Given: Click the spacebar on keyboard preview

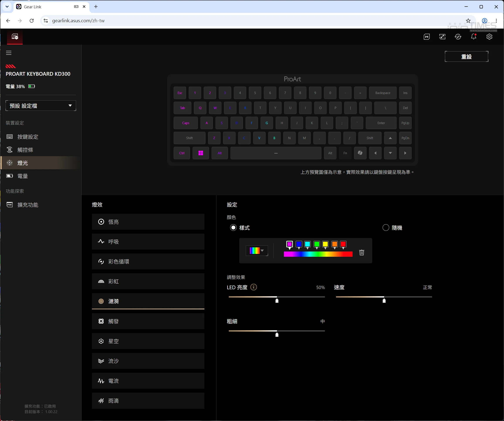Looking at the screenshot, I should [276, 153].
